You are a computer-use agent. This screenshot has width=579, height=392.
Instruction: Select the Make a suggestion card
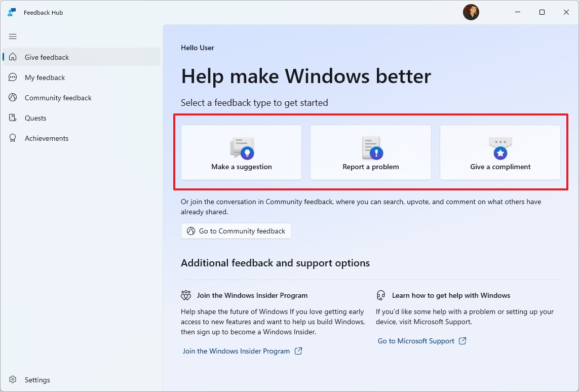(241, 152)
